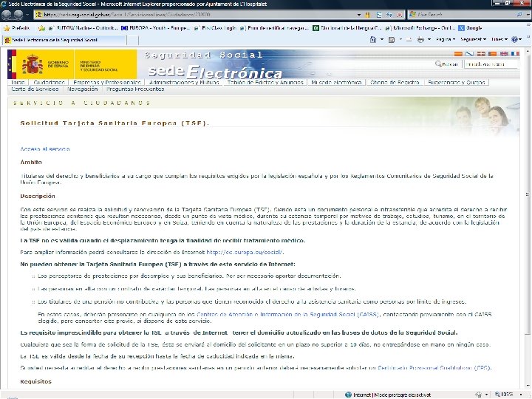
Task: Open the Navegación link
Action: 83,89
